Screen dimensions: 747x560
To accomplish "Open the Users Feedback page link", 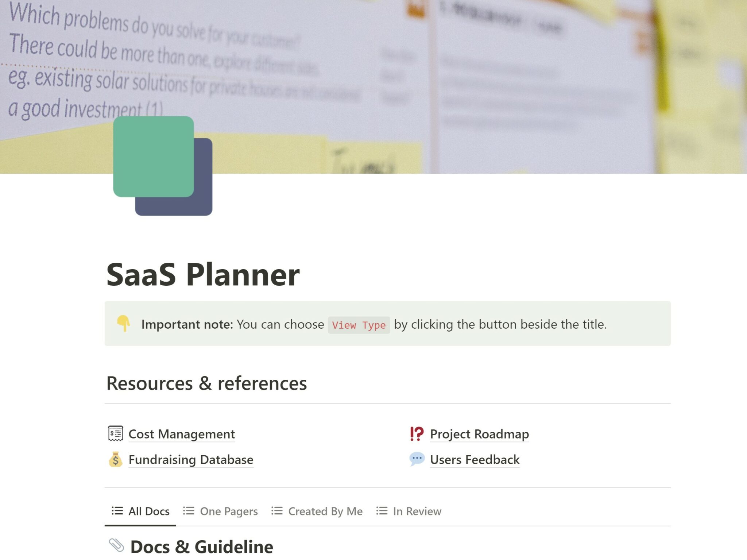I will tap(475, 460).
